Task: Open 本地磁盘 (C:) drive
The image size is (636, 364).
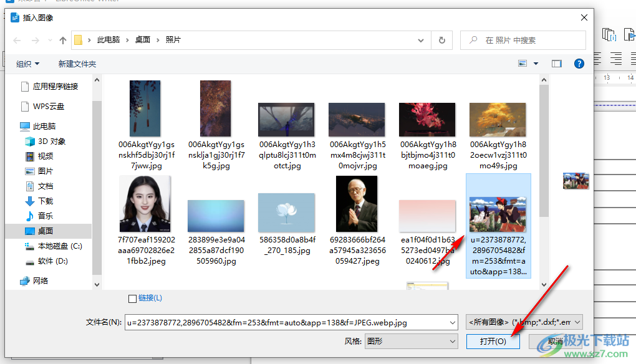Action: click(54, 246)
